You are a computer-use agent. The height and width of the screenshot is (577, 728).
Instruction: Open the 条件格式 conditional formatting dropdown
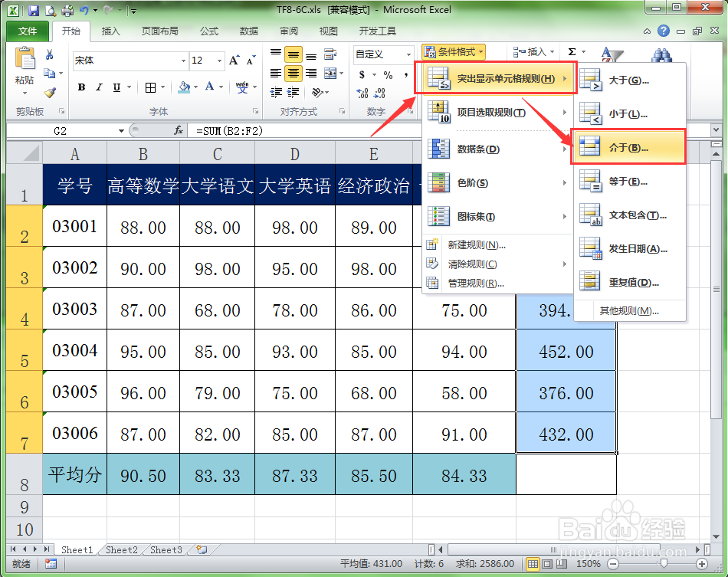coord(454,51)
